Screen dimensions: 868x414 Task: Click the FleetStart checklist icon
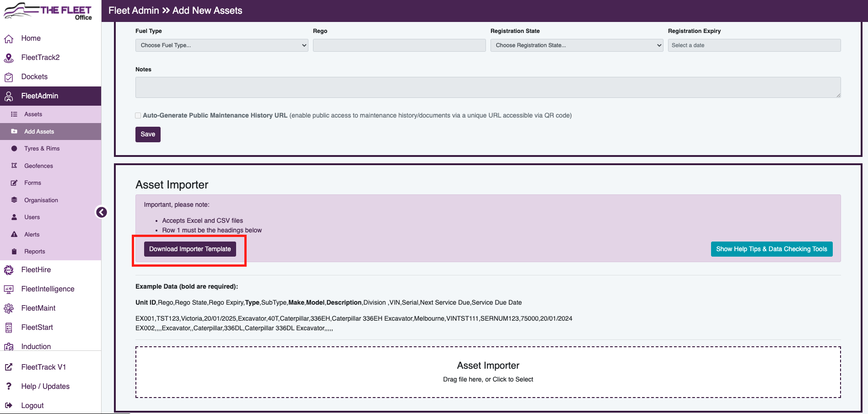9,328
